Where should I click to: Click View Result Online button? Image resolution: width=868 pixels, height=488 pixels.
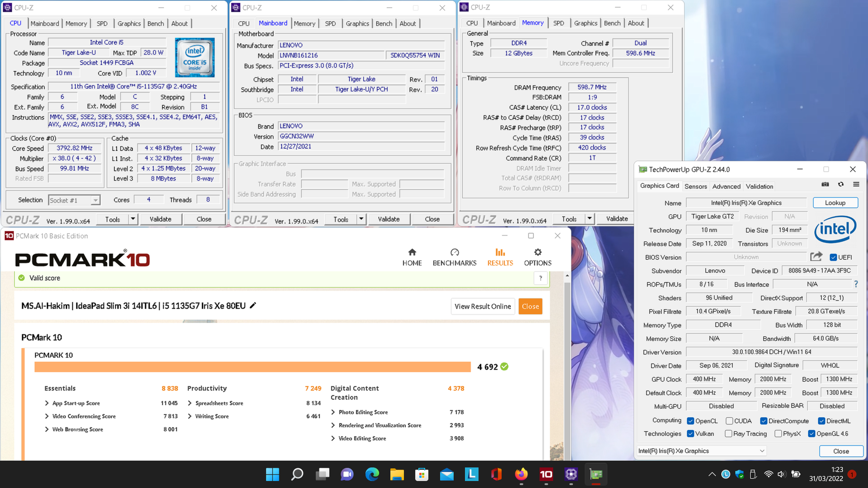pos(482,306)
